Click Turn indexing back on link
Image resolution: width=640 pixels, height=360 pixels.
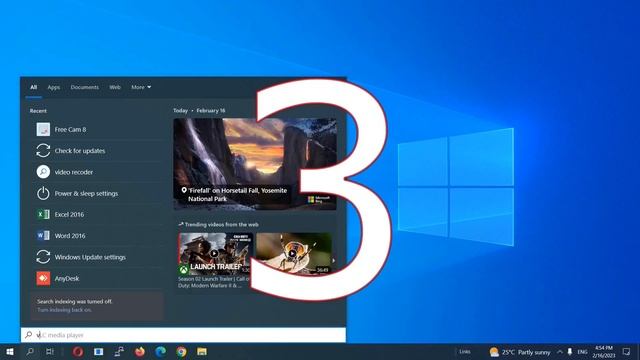click(x=64, y=310)
